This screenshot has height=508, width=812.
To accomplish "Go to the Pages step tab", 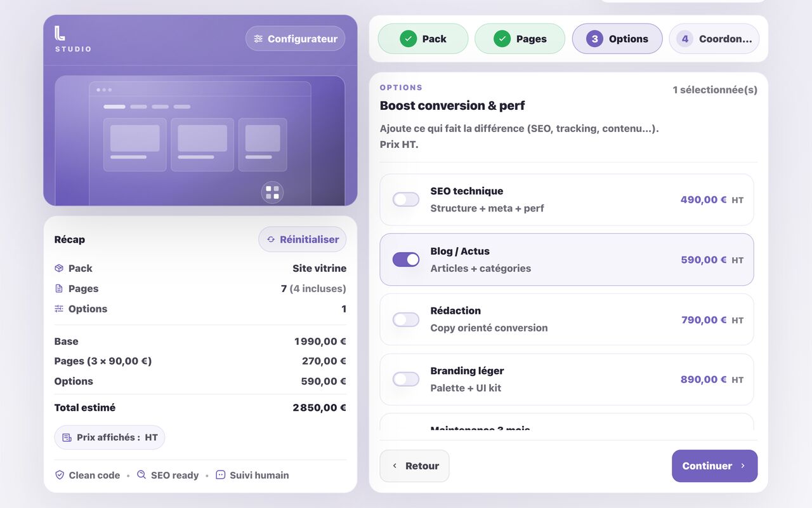I will tap(520, 39).
